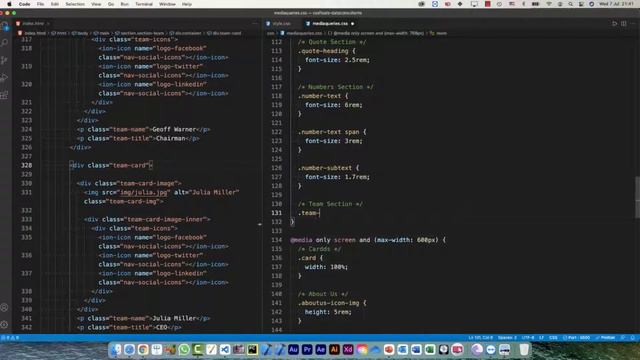
Task: Launch Adobe Premiere Pro from the dock
Action: pyautogui.click(x=307, y=349)
